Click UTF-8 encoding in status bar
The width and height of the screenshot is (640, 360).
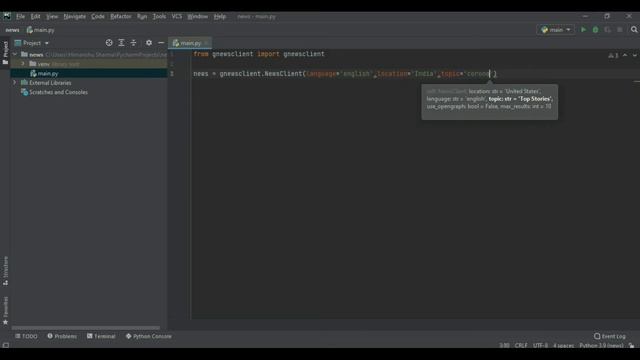tap(540, 345)
